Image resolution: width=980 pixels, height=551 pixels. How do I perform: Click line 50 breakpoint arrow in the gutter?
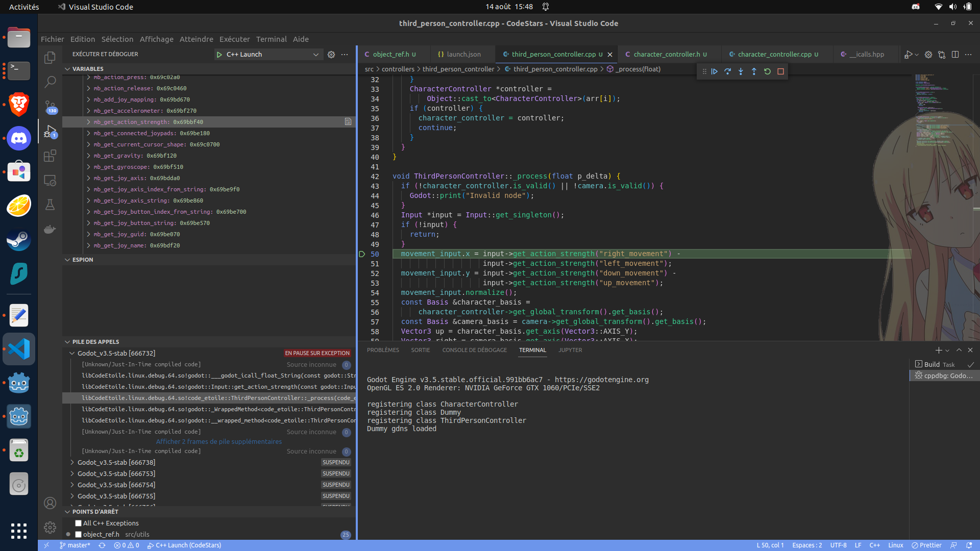[362, 254]
